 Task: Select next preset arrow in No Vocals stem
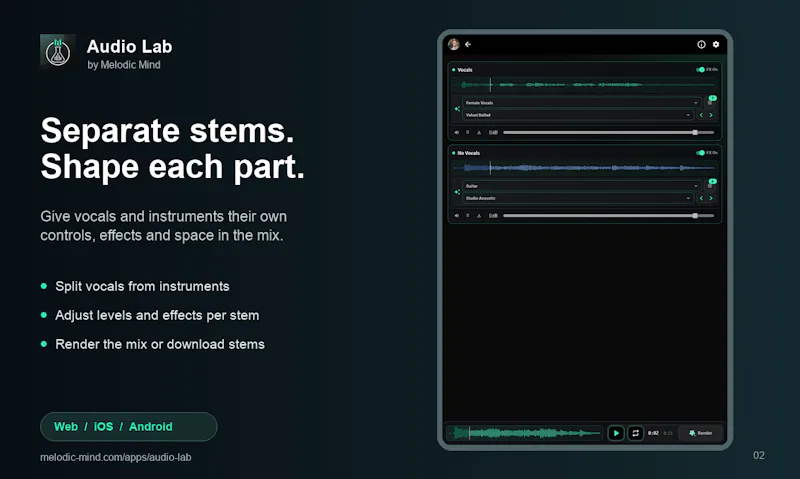pos(711,198)
